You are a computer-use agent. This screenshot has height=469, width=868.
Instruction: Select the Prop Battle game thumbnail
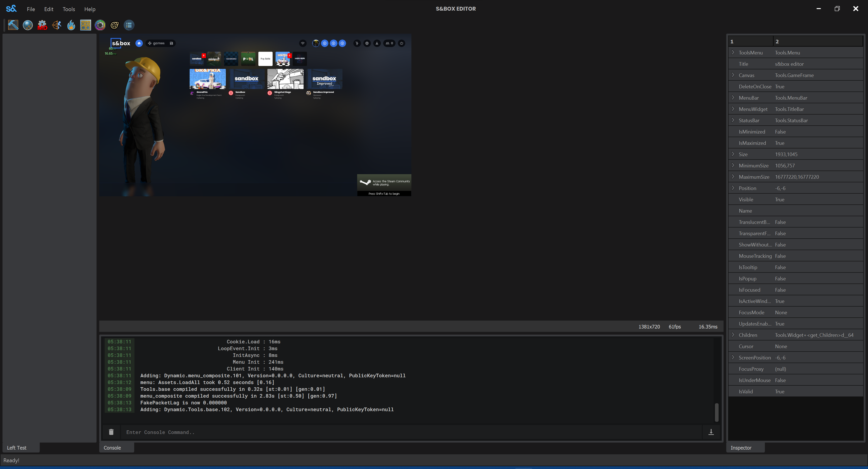click(265, 59)
